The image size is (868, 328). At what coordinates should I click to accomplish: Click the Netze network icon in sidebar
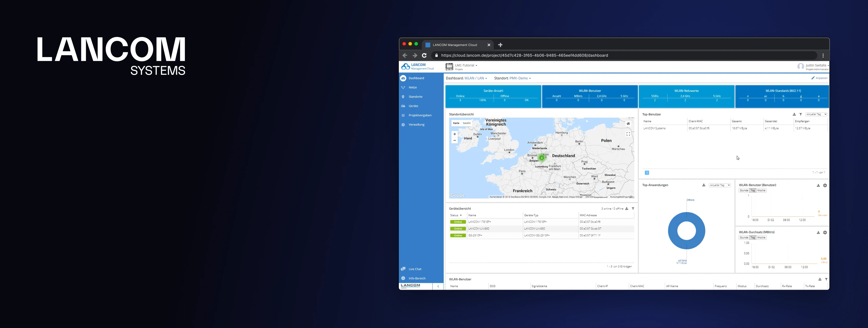[x=403, y=87]
